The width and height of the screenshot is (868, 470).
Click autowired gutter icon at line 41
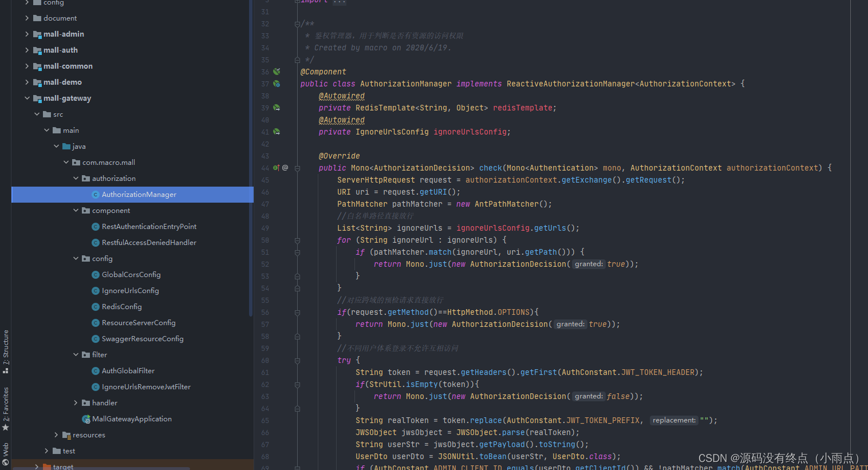277,132
